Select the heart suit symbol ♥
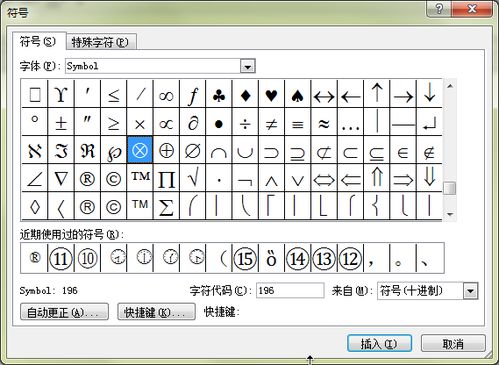Image resolution: width=499 pixels, height=365 pixels. (272, 94)
